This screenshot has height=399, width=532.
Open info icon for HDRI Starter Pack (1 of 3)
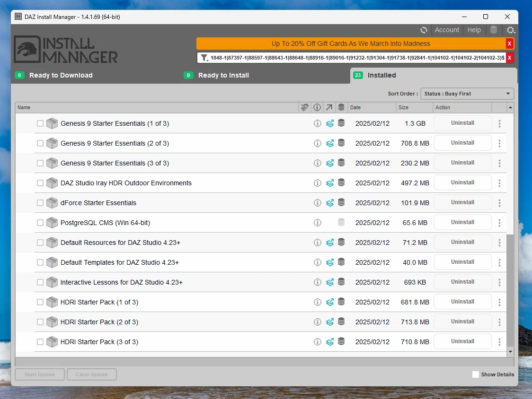[x=317, y=302]
